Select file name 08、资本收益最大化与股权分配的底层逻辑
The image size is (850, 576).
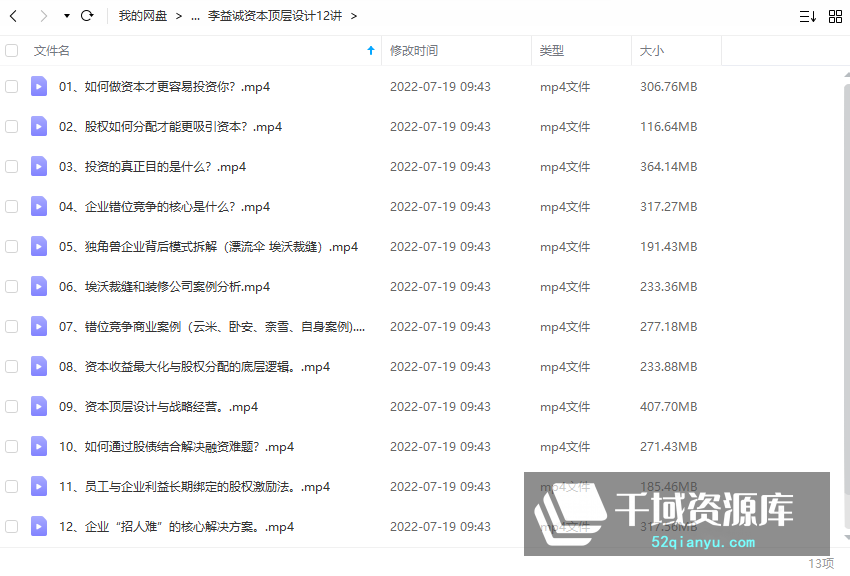pyautogui.click(x=195, y=367)
